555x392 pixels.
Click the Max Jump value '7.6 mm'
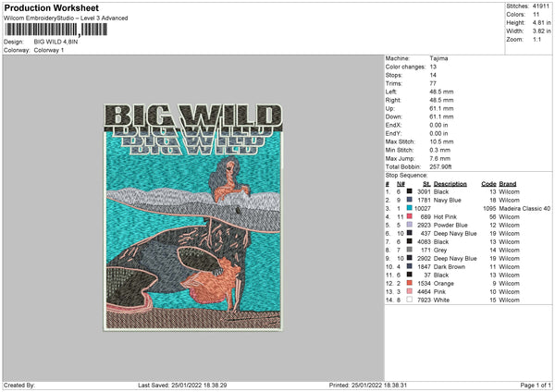440,158
